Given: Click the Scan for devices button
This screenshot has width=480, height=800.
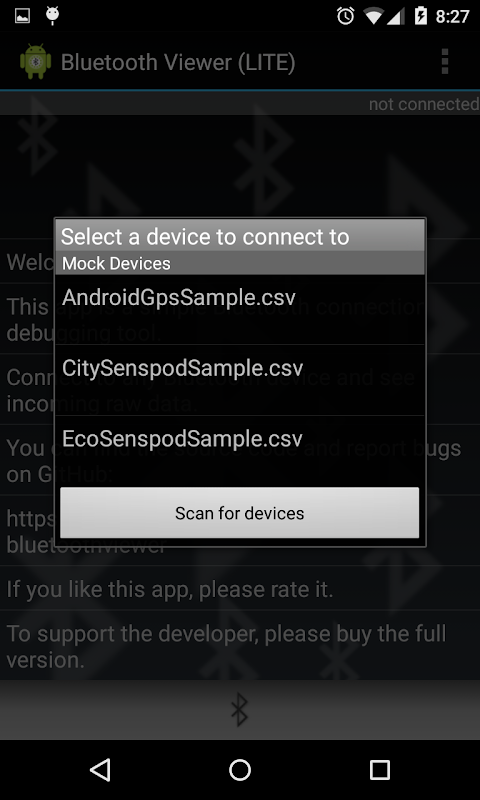Looking at the screenshot, I should (x=240, y=512).
